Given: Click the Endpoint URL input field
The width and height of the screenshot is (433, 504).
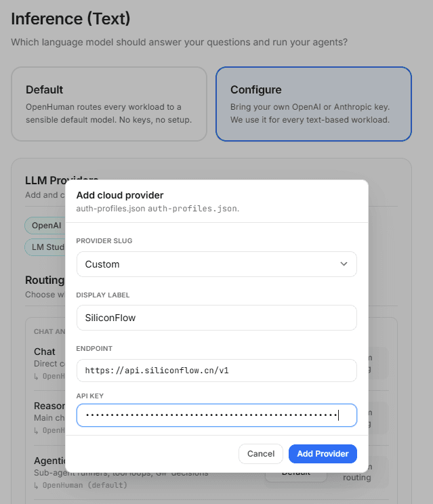Looking at the screenshot, I should [x=216, y=371].
